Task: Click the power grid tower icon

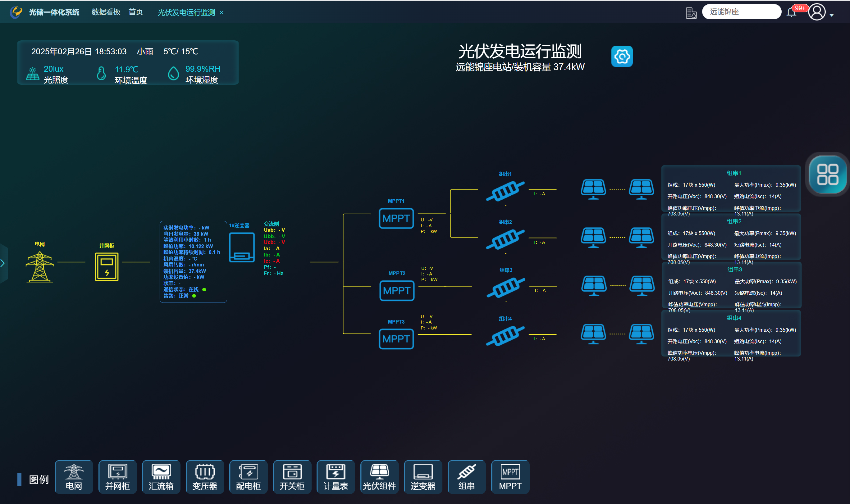Action: (x=40, y=267)
